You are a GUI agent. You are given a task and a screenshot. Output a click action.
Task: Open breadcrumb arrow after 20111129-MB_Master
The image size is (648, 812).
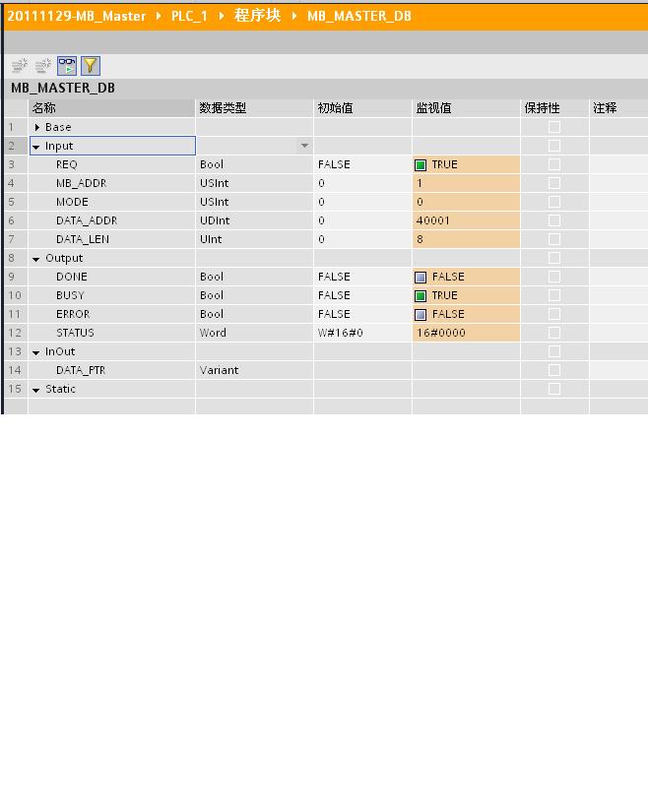159,16
